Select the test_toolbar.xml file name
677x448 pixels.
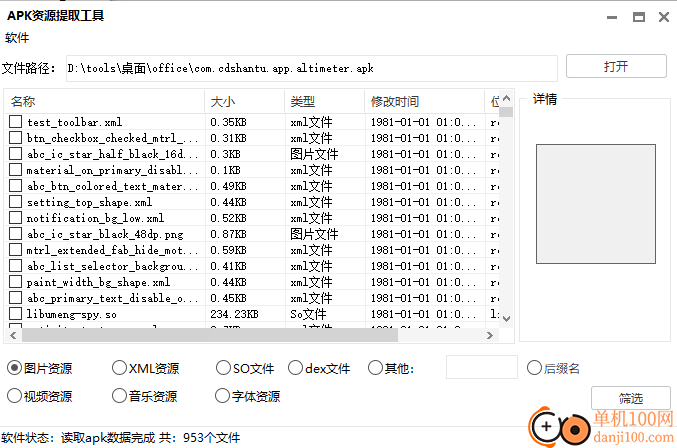pyautogui.click(x=74, y=122)
